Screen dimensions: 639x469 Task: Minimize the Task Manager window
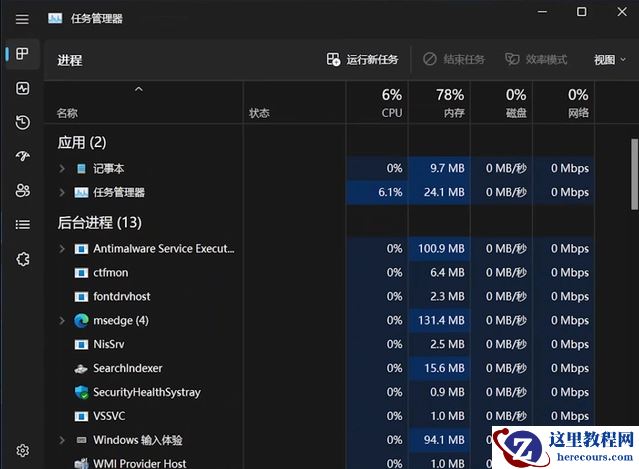tap(542, 12)
